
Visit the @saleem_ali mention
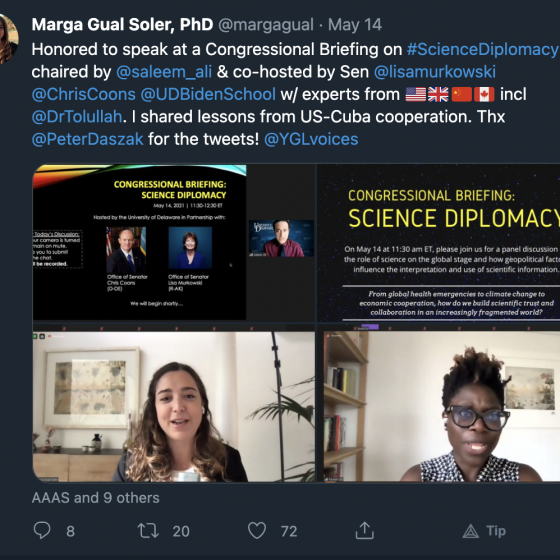tap(164, 72)
